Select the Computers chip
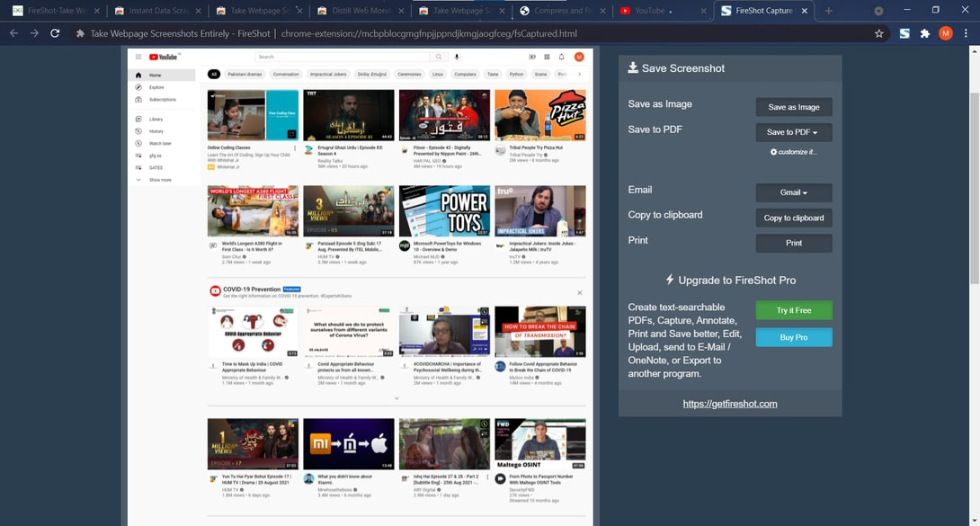This screenshot has height=526, width=980. (465, 75)
